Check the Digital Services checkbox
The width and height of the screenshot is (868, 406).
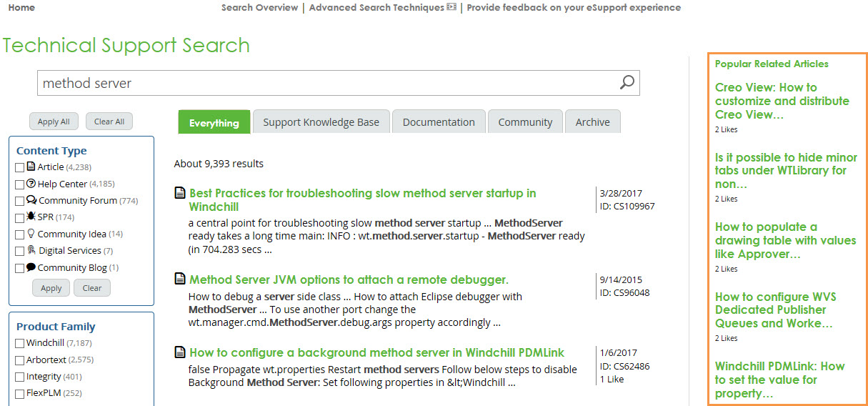20,251
